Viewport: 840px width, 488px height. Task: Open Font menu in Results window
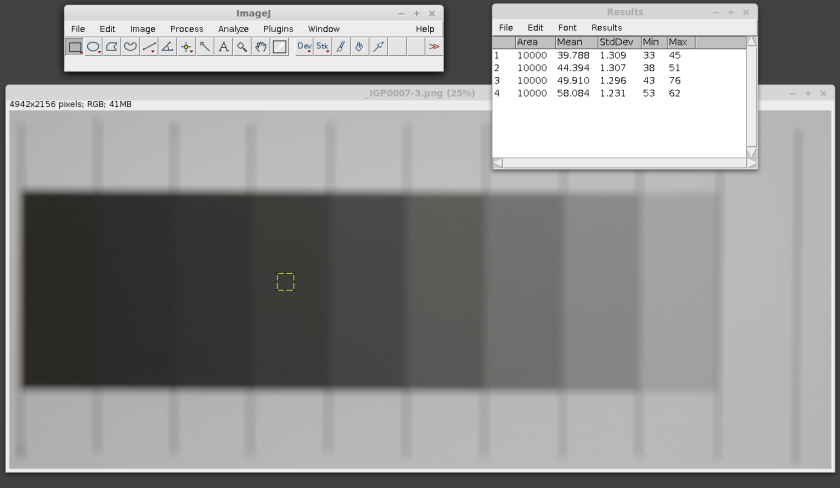567,28
